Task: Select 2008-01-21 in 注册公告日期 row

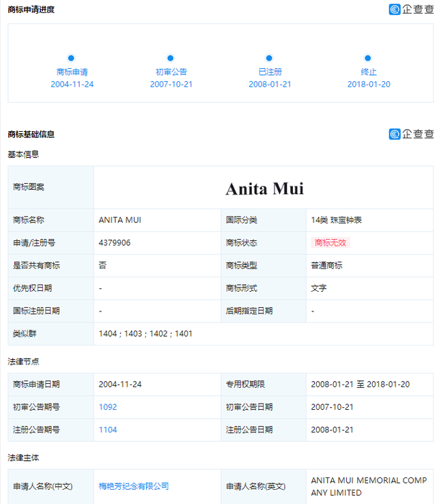Action: pos(333,430)
